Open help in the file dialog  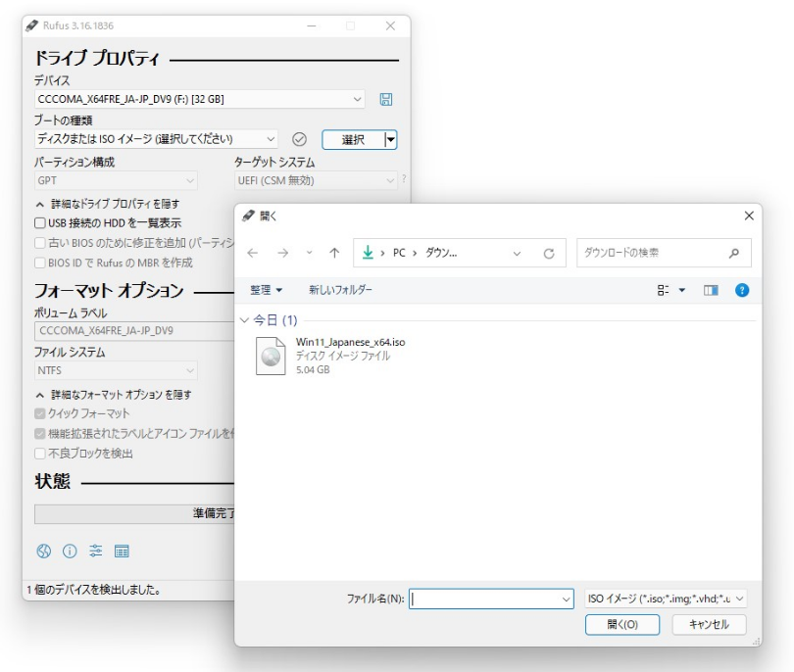click(742, 290)
